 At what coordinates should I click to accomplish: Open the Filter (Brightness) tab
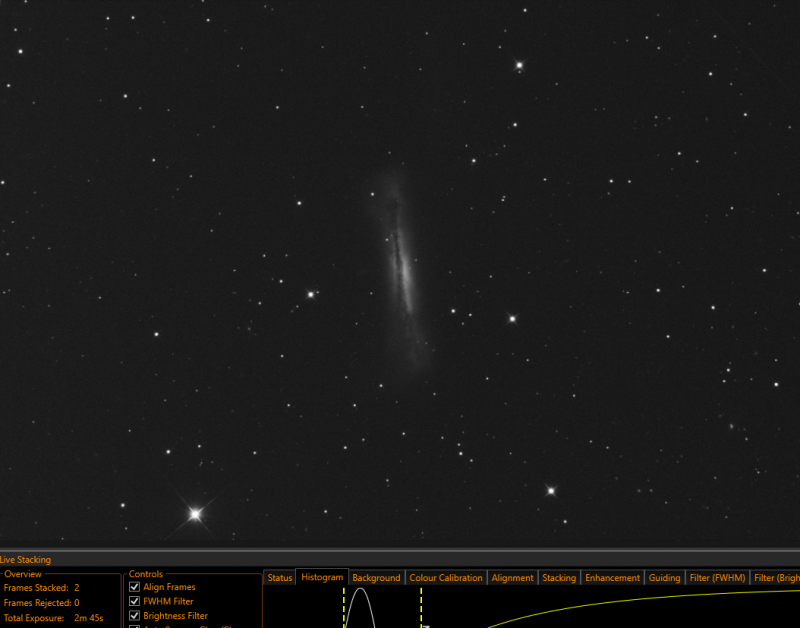[x=776, y=577]
